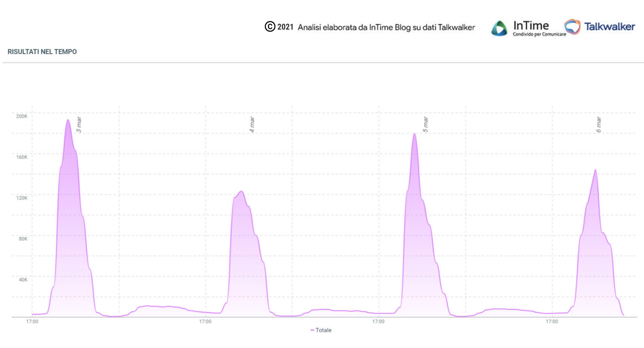Click the 40K y-axis label
The image size is (644, 348).
click(x=23, y=279)
